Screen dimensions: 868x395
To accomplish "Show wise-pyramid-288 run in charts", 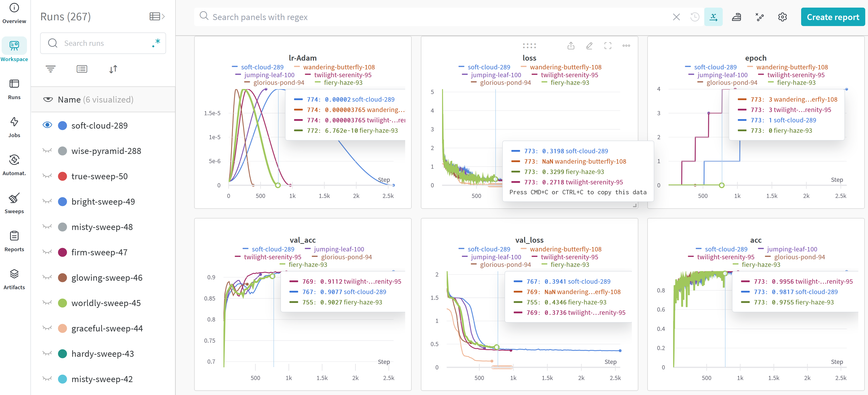I will 48,150.
